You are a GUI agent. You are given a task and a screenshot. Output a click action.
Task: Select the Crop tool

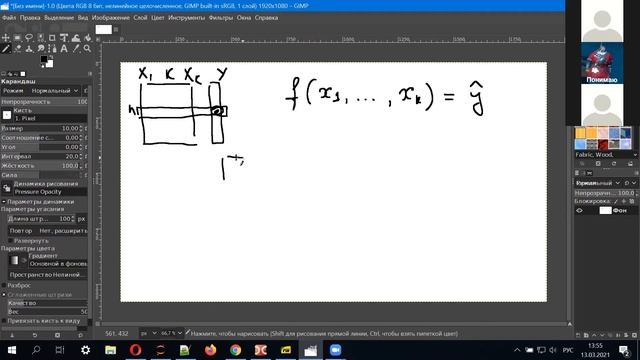click(52, 38)
